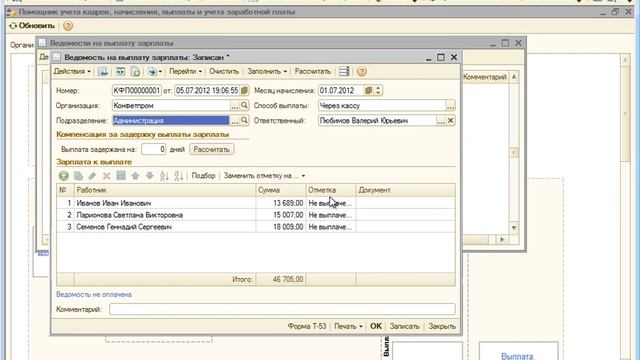Open calendar picker for Месяц начисления

tap(368, 90)
